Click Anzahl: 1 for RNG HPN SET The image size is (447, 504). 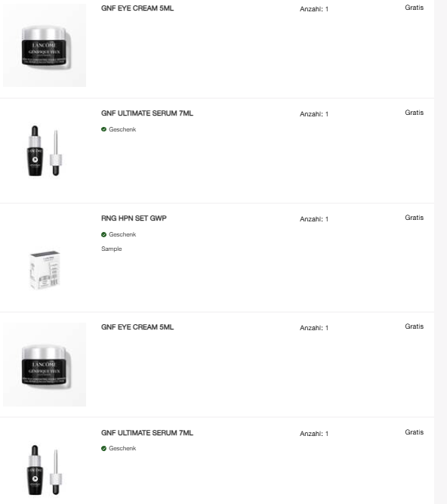click(314, 219)
